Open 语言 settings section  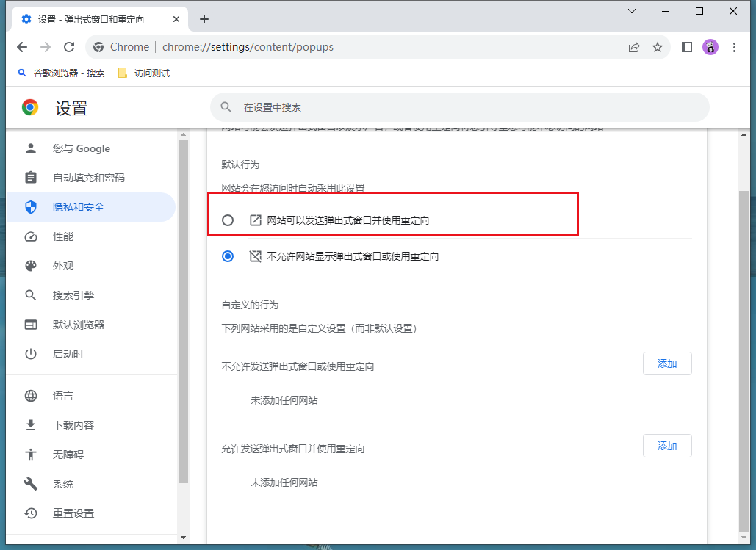[91, 396]
